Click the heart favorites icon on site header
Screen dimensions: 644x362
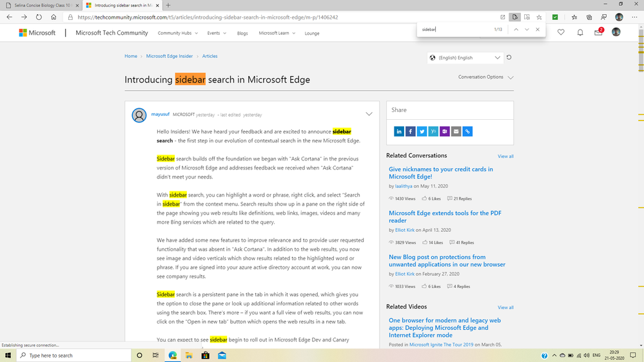[561, 32]
